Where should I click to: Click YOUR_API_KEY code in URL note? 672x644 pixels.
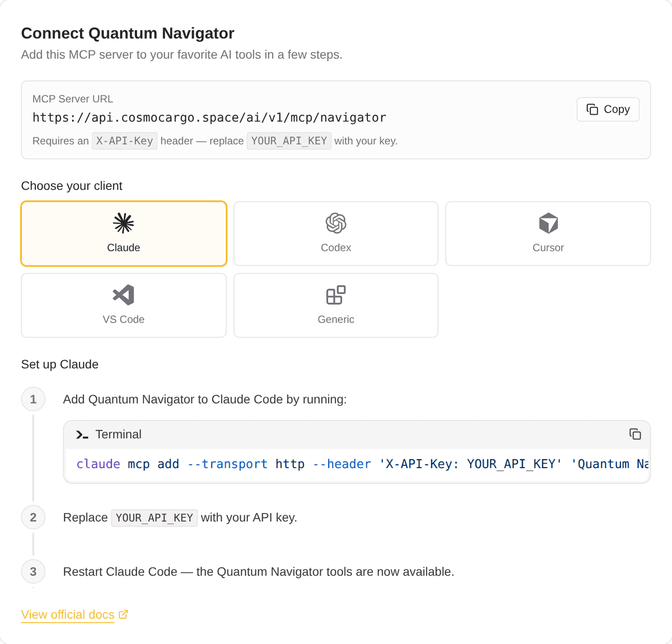click(x=289, y=141)
